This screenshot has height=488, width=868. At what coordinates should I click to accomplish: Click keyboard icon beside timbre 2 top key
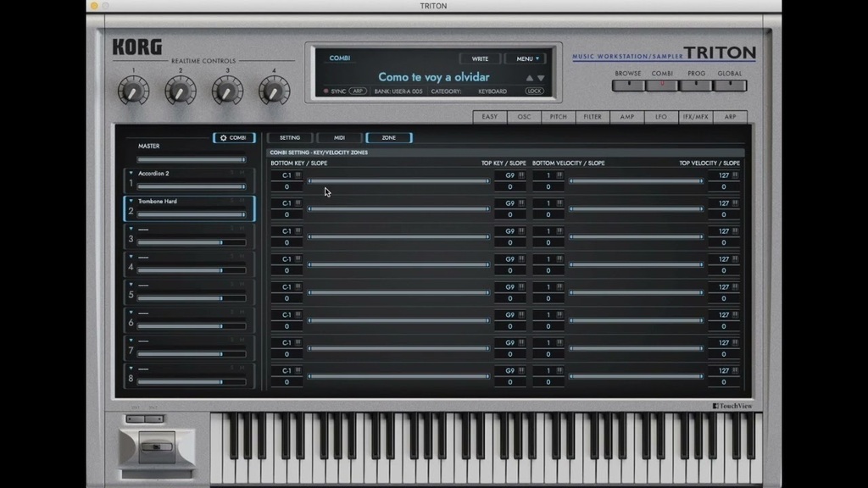(521, 203)
